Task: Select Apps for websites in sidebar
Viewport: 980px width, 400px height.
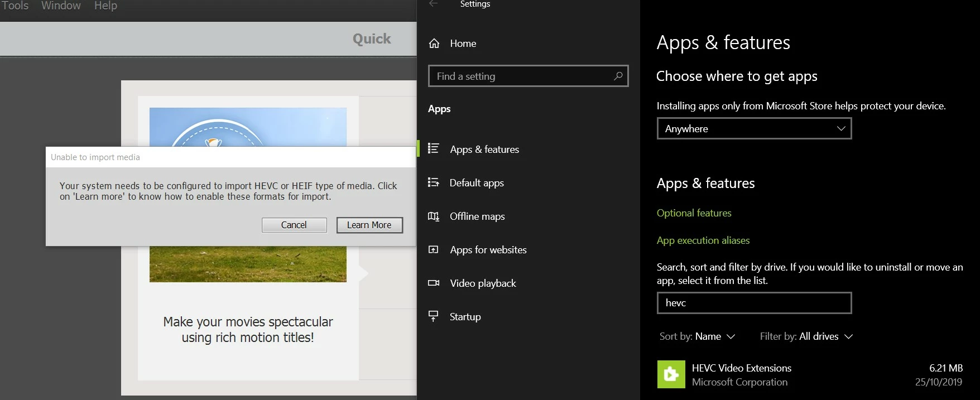Action: coord(488,250)
